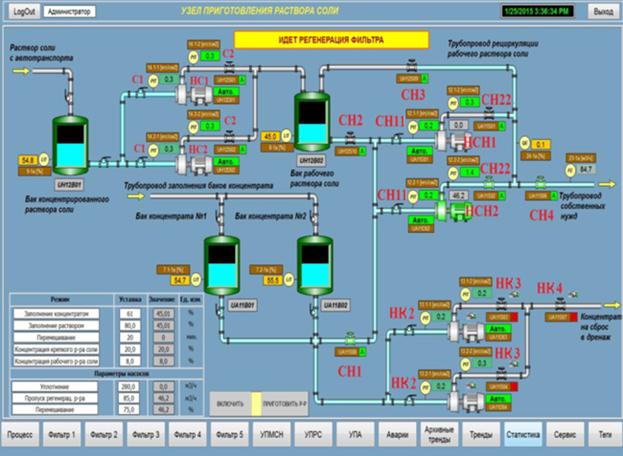Click the Выход exit button
This screenshot has width=623, height=456.
[x=603, y=12]
